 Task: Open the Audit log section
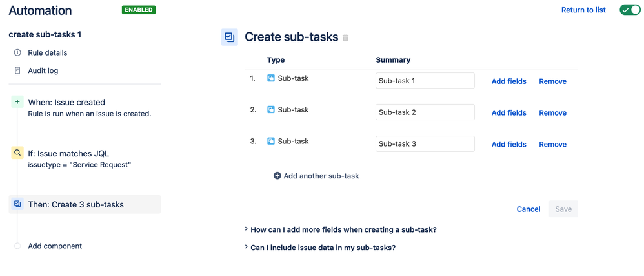43,71
